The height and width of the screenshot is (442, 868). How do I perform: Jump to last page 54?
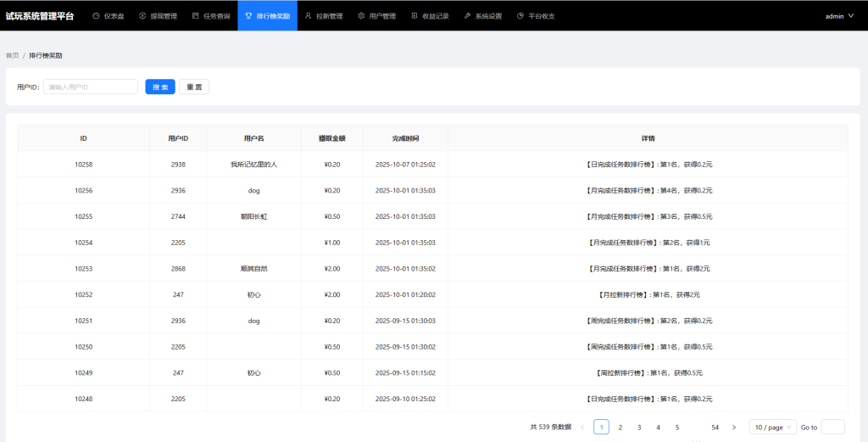(x=715, y=427)
